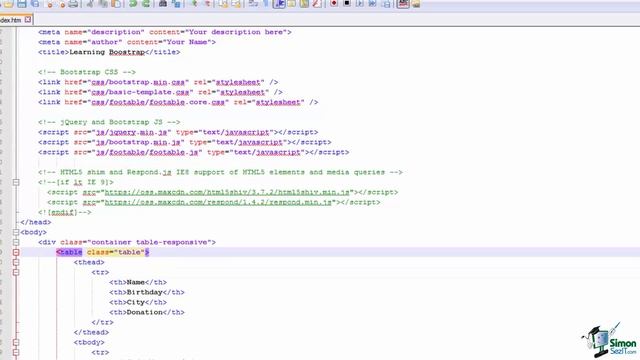The height and width of the screenshot is (360, 640).
Task: Click the Document Map toolbar icon
Action: (304, 4)
